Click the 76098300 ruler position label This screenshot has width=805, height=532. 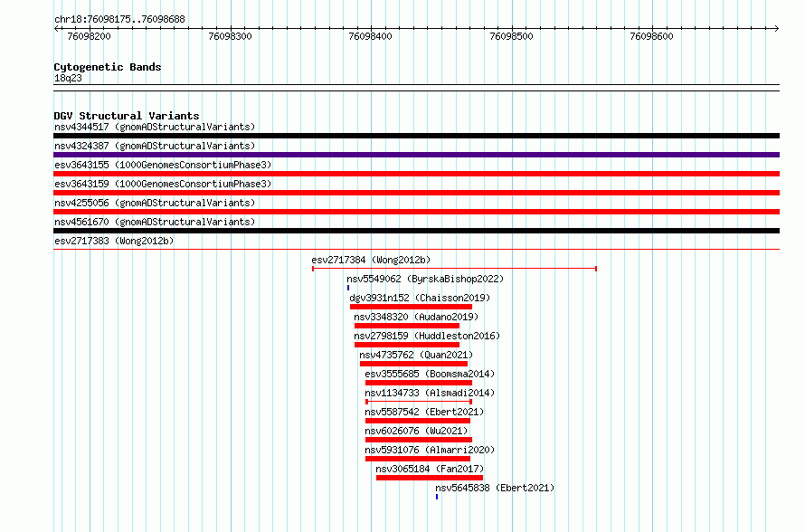click(230, 36)
